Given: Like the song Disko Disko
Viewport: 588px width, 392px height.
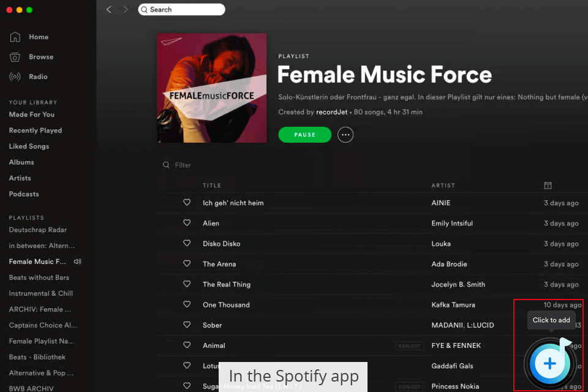Looking at the screenshot, I should 187,243.
